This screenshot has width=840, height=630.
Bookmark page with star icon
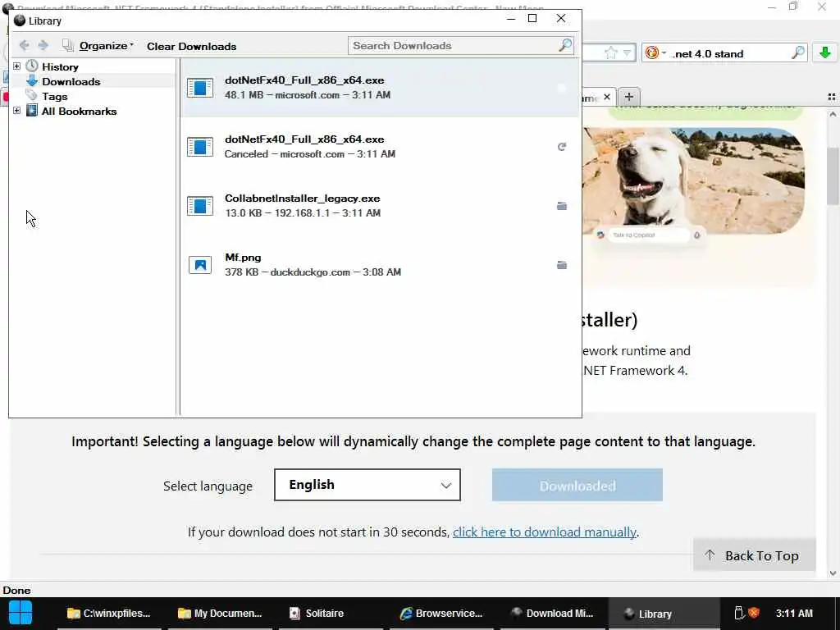click(610, 53)
